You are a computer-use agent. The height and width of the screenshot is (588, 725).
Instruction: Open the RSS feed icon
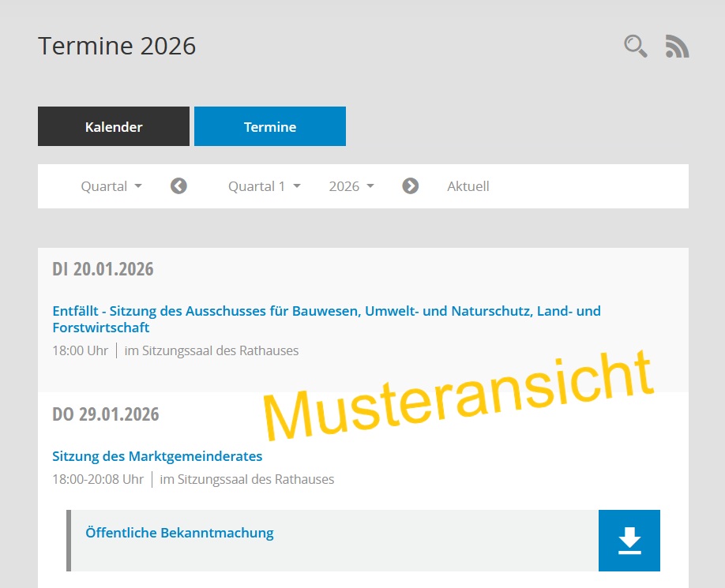click(677, 47)
